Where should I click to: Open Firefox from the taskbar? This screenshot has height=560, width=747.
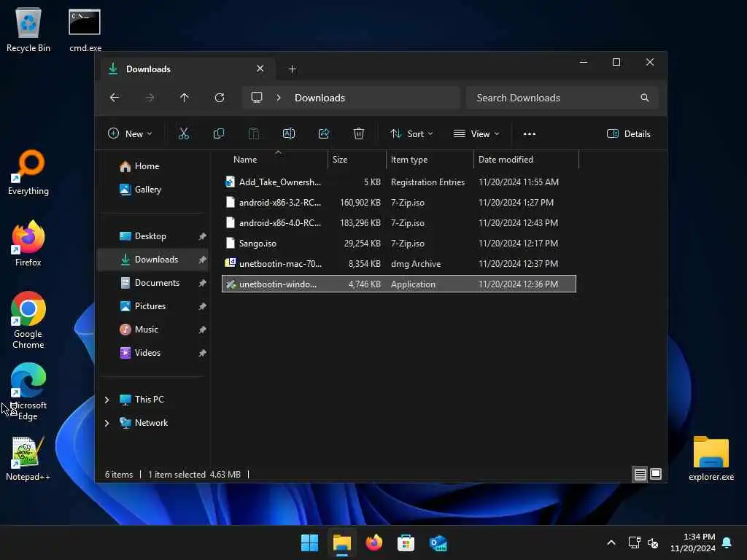click(x=374, y=542)
